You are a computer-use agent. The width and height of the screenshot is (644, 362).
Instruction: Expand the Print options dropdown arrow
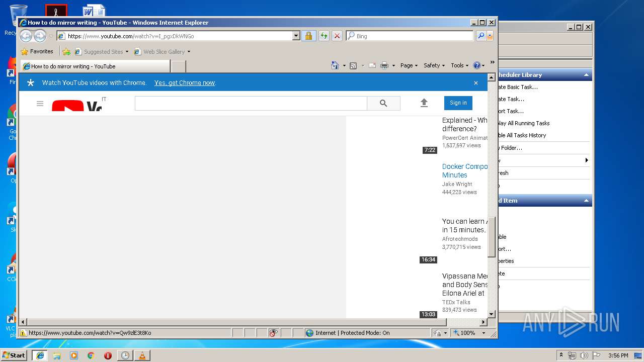click(x=393, y=65)
